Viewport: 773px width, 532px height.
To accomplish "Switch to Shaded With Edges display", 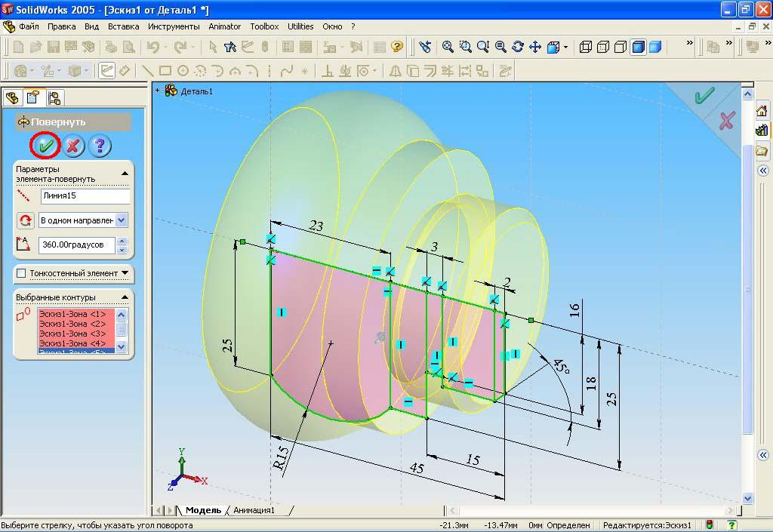I will point(639,47).
